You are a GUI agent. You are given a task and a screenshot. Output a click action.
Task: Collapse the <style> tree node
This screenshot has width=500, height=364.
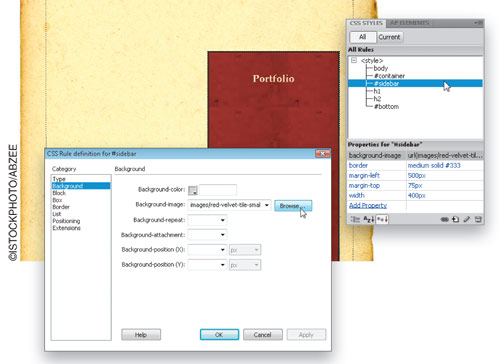[x=354, y=60]
